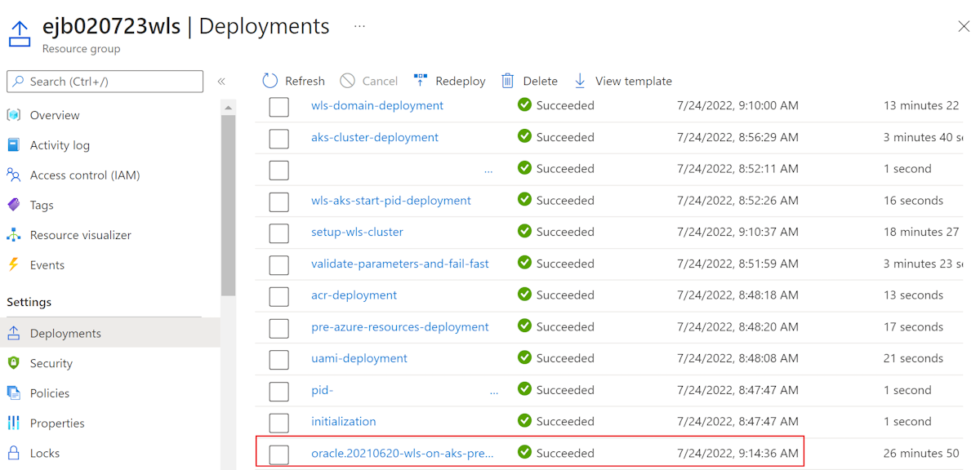Click inside the Search (Ctrl+/) field
Screen dimensions: 980x470
point(105,82)
